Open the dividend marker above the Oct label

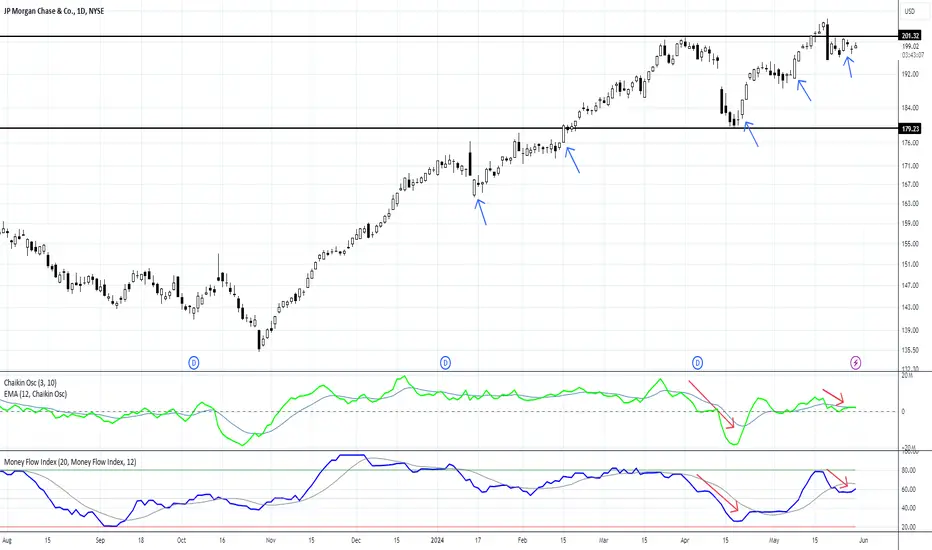click(x=194, y=362)
